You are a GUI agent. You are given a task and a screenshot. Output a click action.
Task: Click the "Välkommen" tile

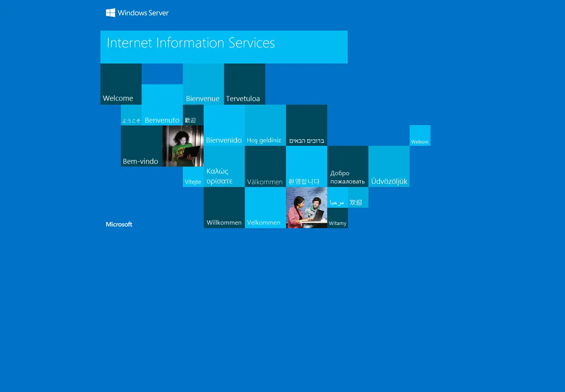click(265, 166)
